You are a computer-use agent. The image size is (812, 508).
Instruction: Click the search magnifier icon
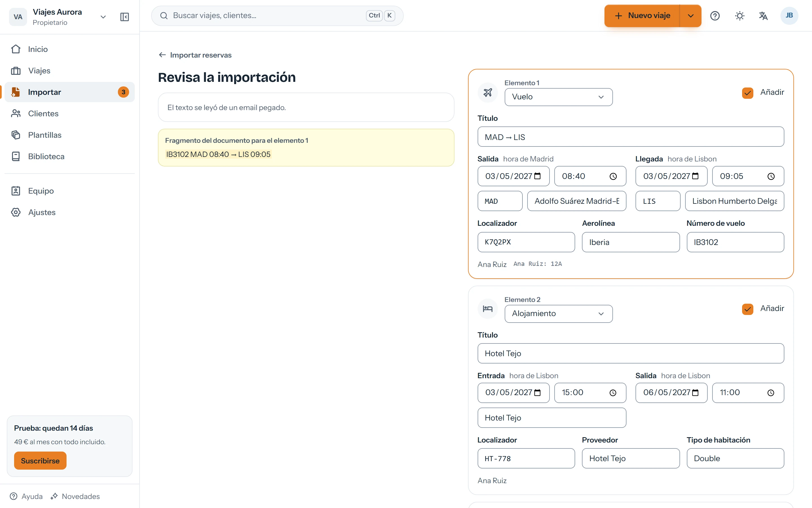(164, 16)
